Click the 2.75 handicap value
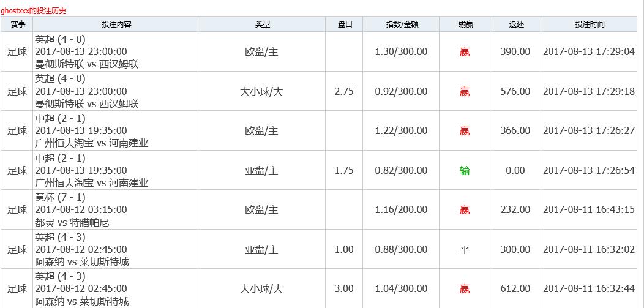The width and height of the screenshot is (644, 308). tap(344, 92)
